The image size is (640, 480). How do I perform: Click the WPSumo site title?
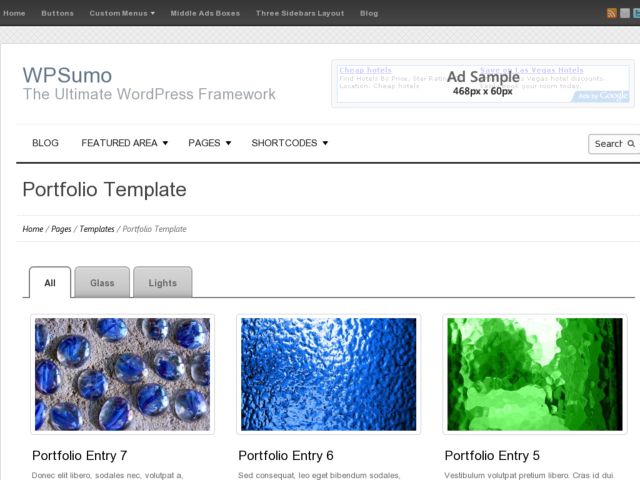[67, 75]
